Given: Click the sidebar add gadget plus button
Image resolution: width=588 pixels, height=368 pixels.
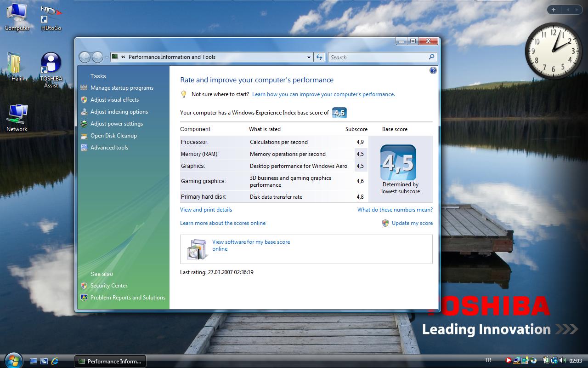Looking at the screenshot, I should tap(554, 10).
